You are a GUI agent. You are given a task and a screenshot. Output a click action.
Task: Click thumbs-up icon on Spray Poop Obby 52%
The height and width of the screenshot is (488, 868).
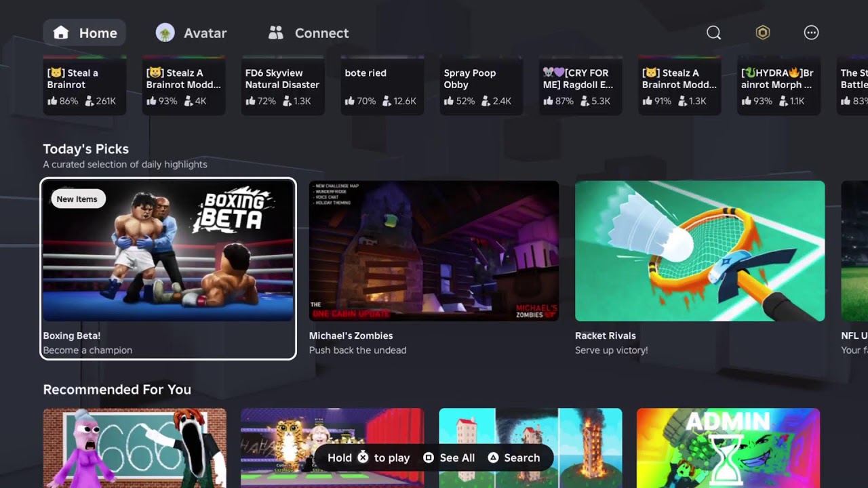[449, 101]
